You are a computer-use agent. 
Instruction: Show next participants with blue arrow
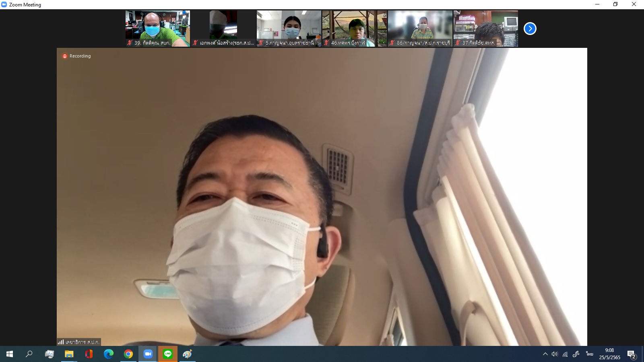click(x=530, y=29)
